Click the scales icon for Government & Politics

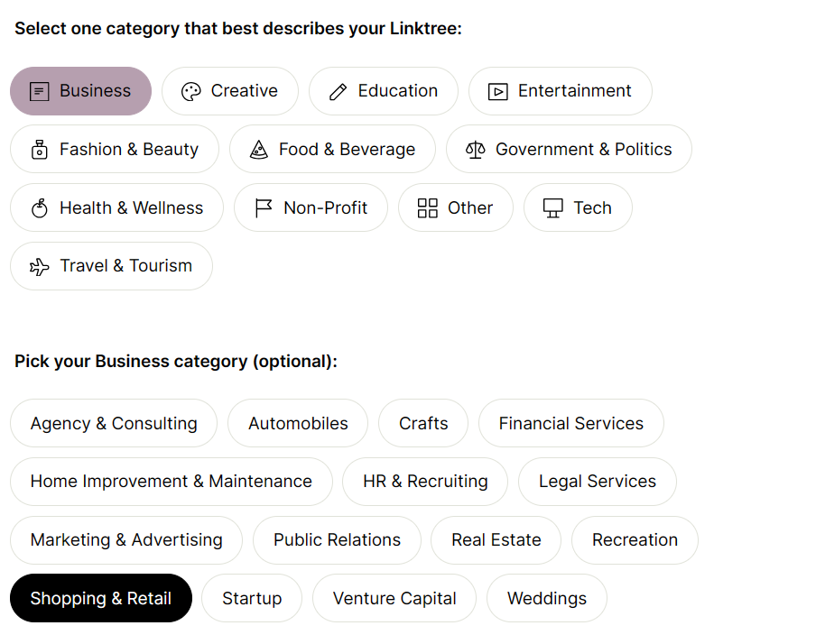point(475,150)
